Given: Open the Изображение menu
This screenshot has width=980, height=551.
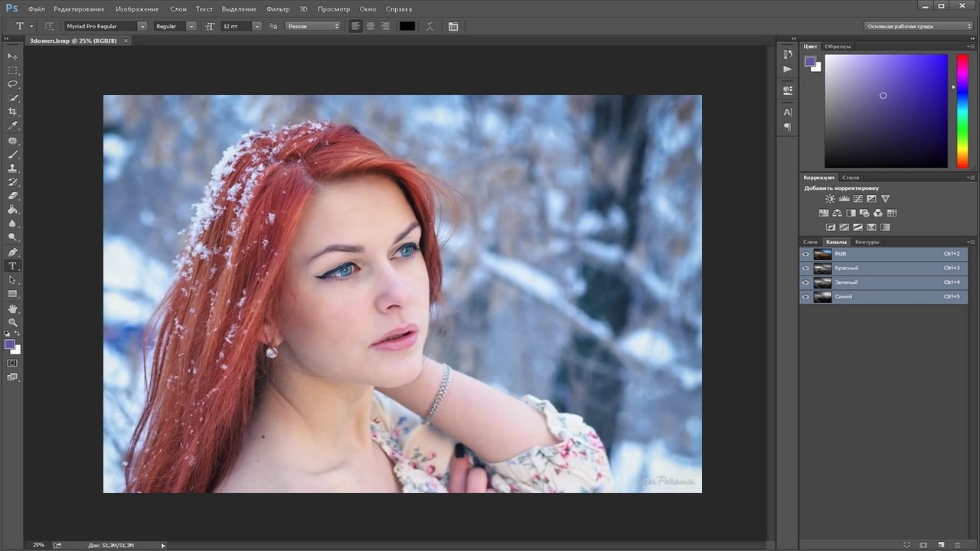Looking at the screenshot, I should pyautogui.click(x=138, y=9).
